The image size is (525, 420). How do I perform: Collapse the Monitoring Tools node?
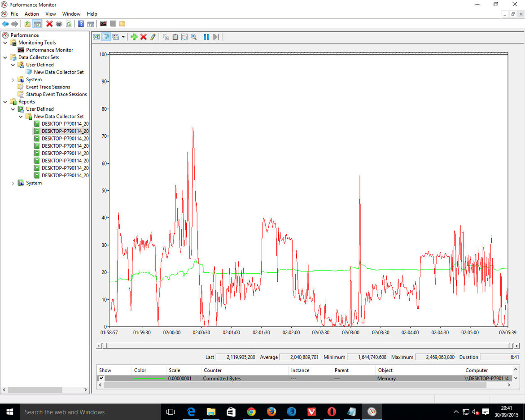pos(5,43)
